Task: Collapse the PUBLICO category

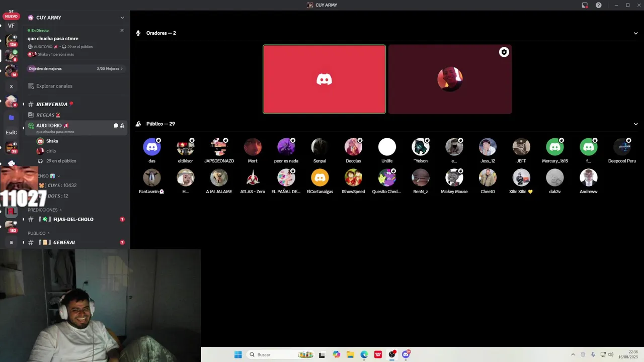Action: tap(38, 233)
